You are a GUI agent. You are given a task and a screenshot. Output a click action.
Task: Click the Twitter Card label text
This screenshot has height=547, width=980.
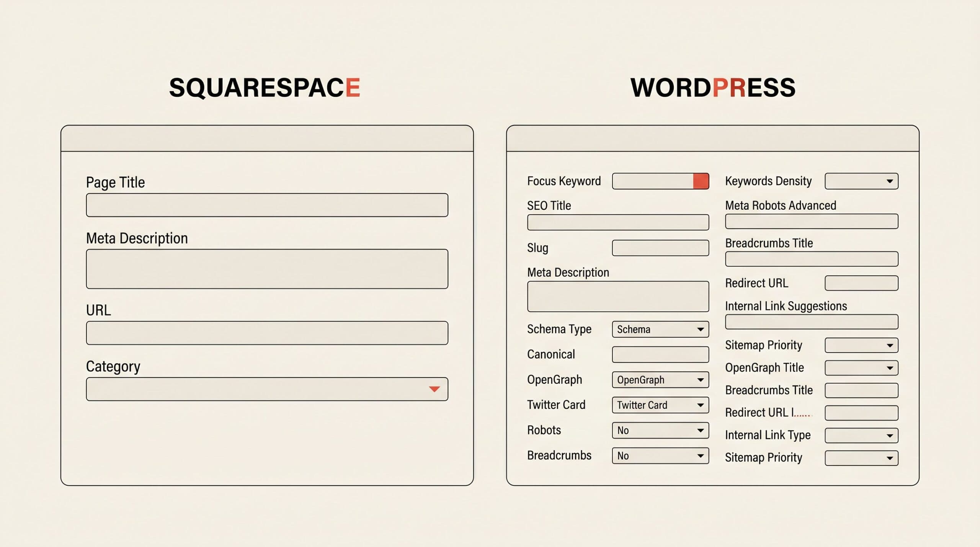click(556, 405)
